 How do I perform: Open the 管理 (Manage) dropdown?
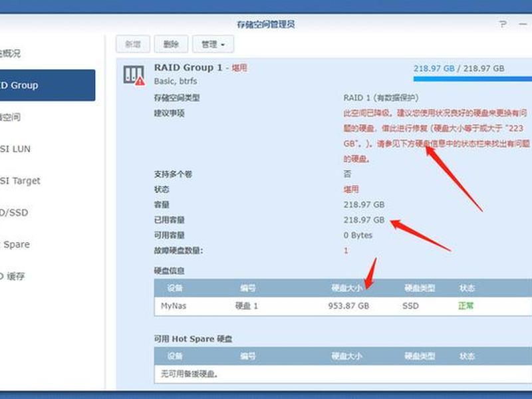[x=213, y=44]
